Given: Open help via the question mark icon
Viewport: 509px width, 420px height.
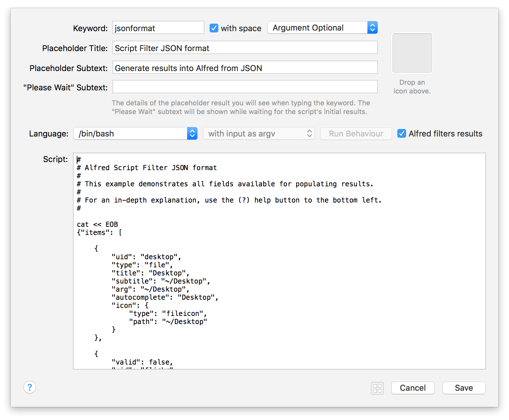Looking at the screenshot, I should point(30,388).
